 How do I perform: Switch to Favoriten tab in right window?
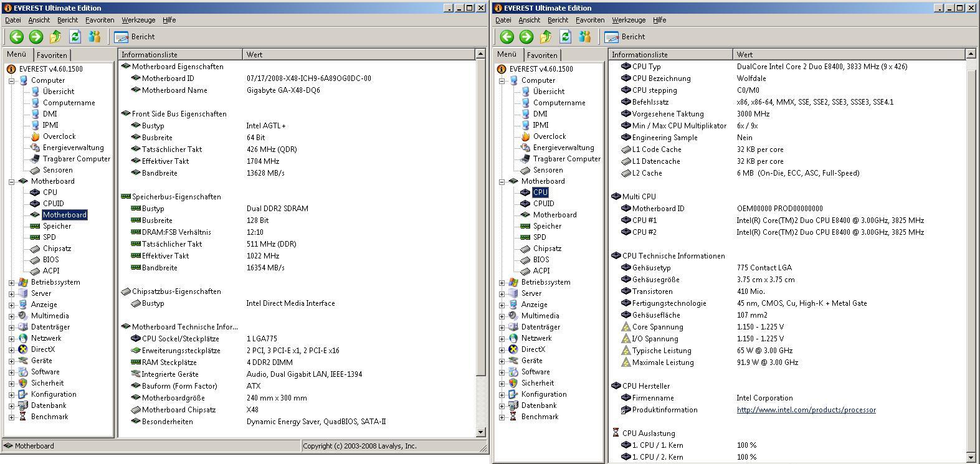pyautogui.click(x=541, y=55)
